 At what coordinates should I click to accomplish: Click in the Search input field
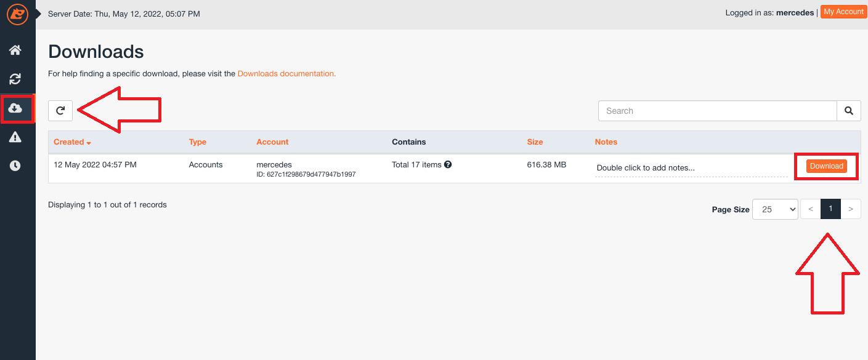tap(718, 111)
